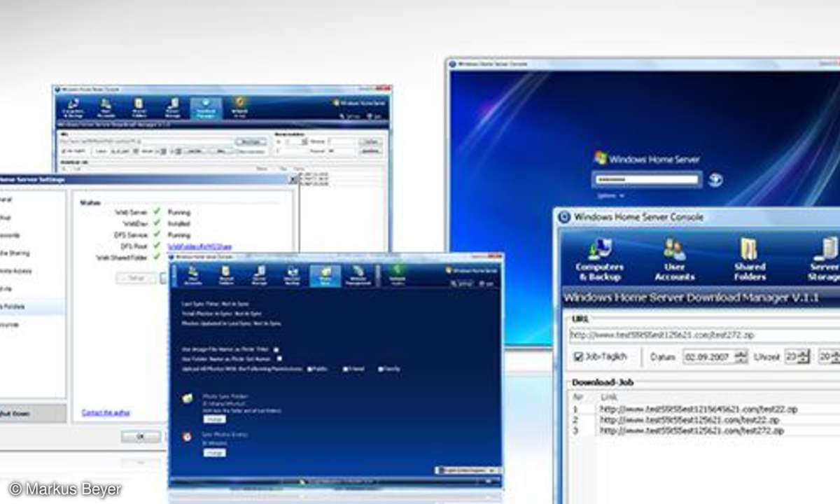840x504 pixels.
Task: Click the Contact the author link
Action: (x=106, y=412)
